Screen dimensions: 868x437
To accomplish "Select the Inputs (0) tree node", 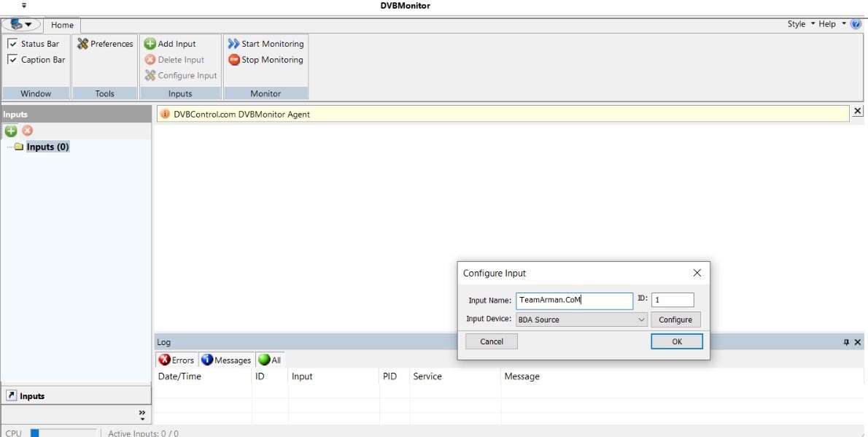I will (47, 147).
